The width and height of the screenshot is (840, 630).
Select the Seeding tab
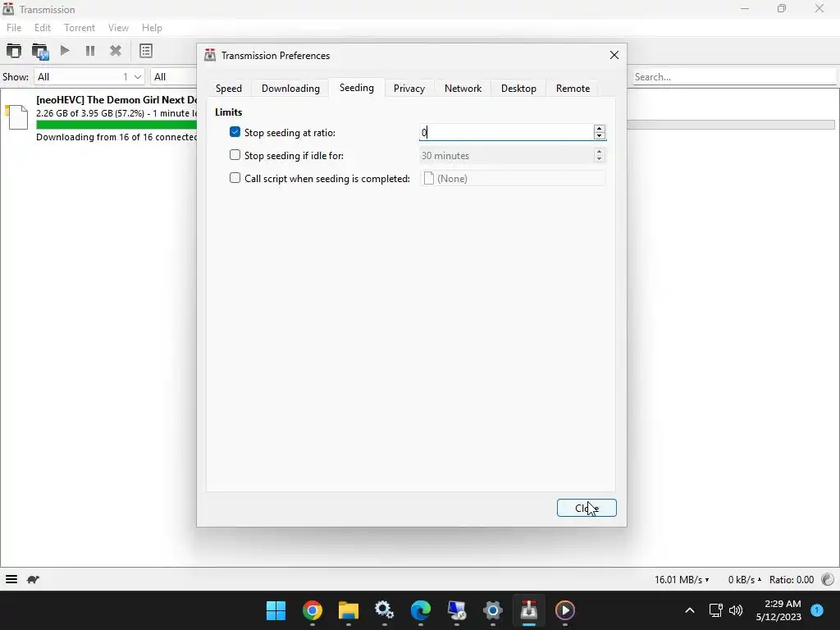(x=357, y=87)
